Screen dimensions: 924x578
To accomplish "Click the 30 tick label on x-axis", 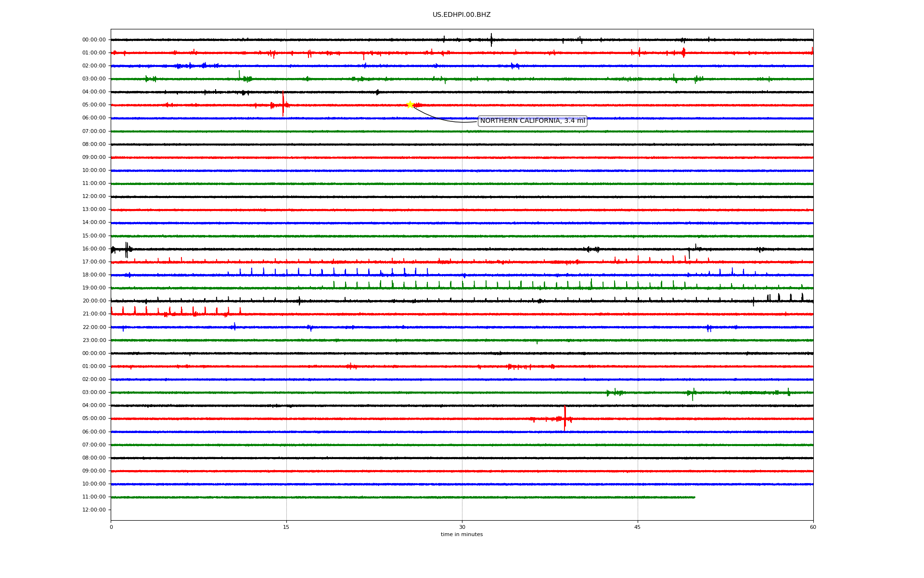I will (462, 527).
